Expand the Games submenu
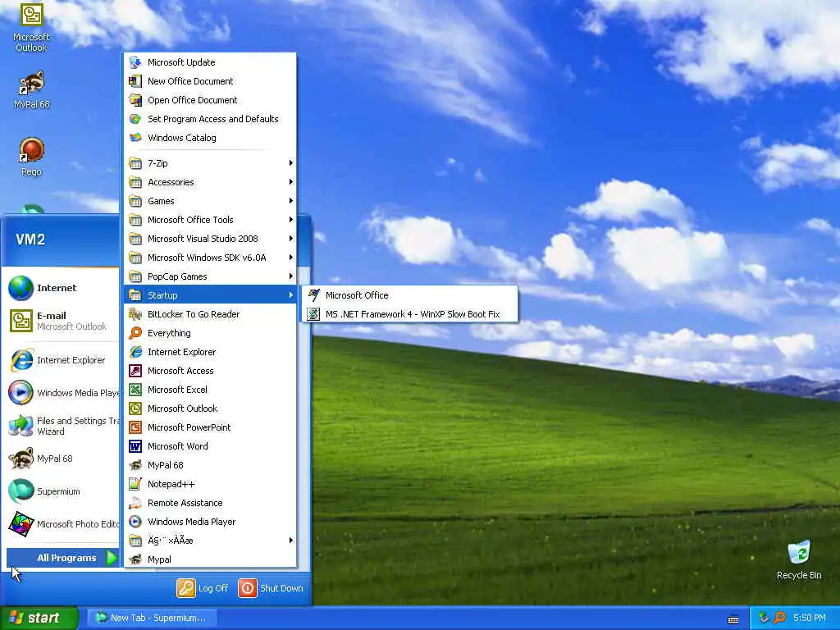The height and width of the screenshot is (630, 840). (x=210, y=201)
